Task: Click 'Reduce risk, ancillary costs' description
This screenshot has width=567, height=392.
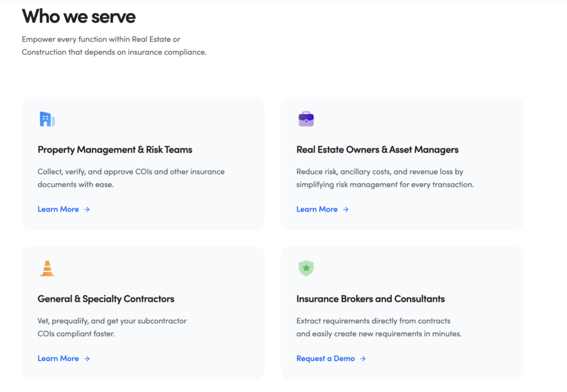Action: [385, 178]
